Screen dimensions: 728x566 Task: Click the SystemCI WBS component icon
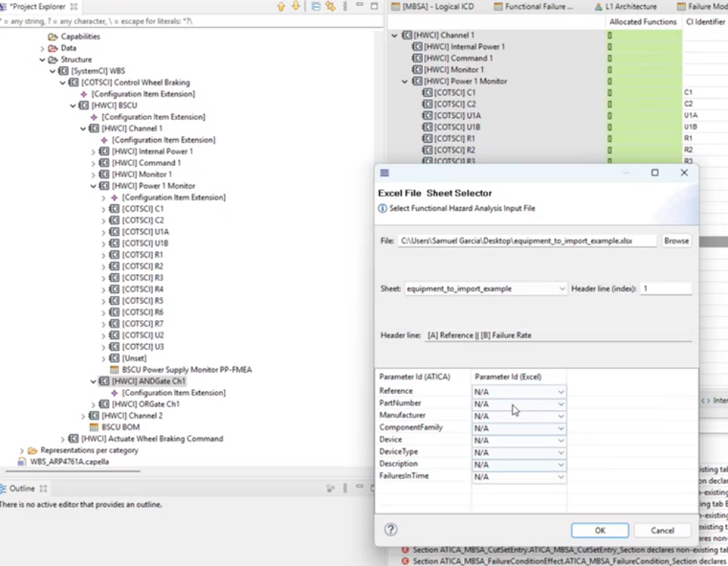pos(64,70)
